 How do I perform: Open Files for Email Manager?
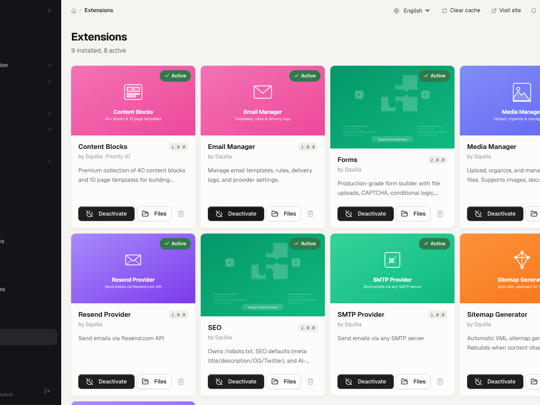click(x=284, y=214)
